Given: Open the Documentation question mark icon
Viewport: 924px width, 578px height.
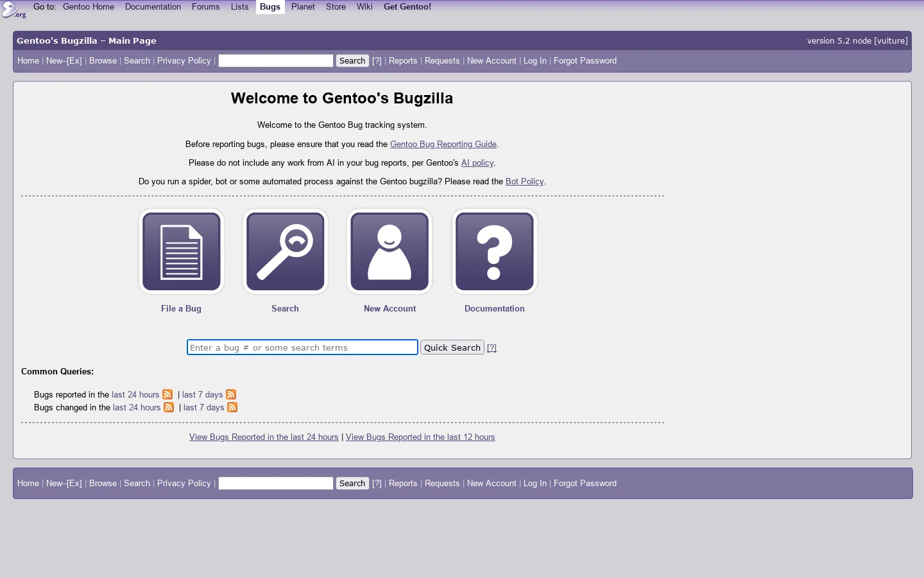Looking at the screenshot, I should [x=495, y=252].
